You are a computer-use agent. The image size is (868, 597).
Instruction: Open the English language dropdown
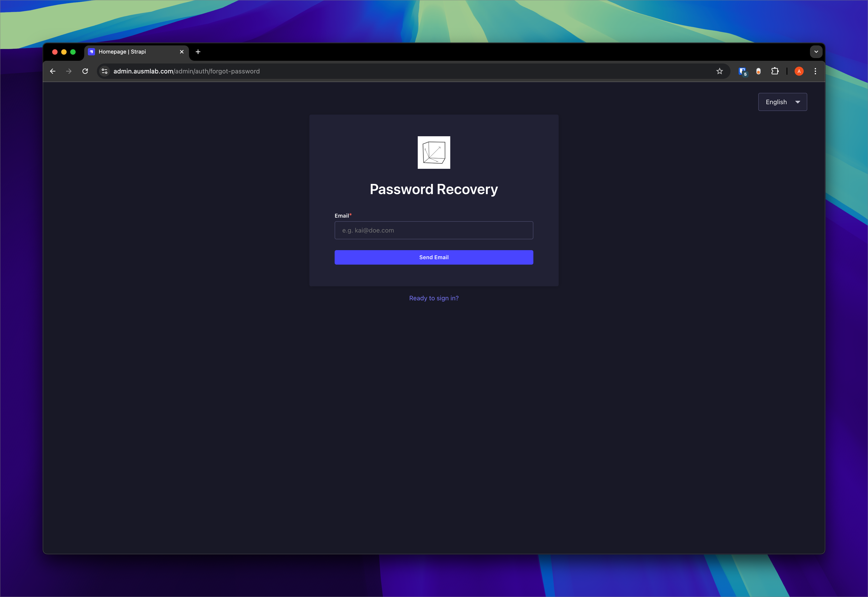pos(782,102)
